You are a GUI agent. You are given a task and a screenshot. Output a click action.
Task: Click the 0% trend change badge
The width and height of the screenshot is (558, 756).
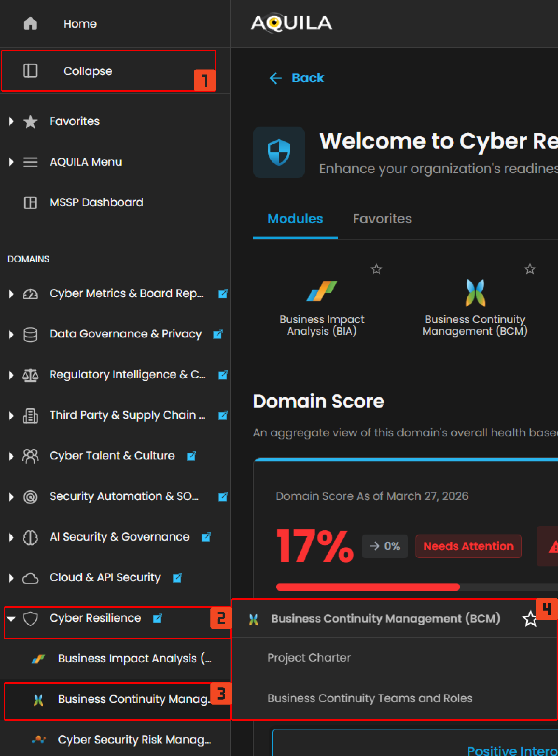click(x=385, y=546)
